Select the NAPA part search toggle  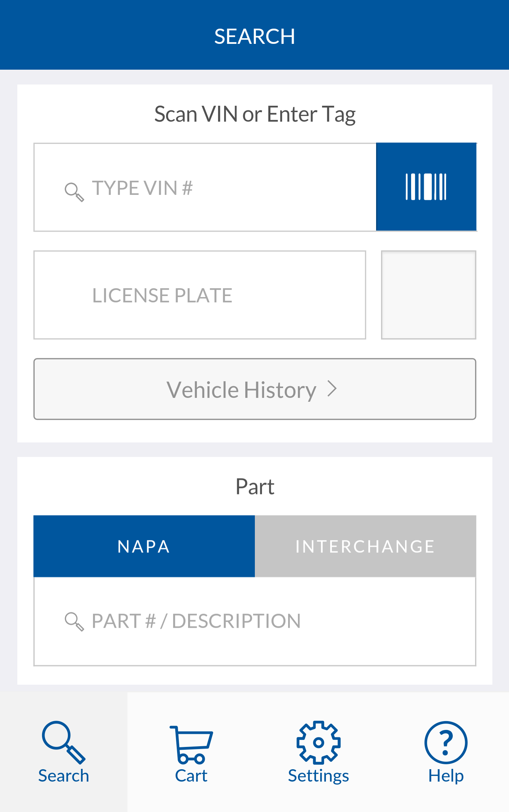click(x=144, y=546)
